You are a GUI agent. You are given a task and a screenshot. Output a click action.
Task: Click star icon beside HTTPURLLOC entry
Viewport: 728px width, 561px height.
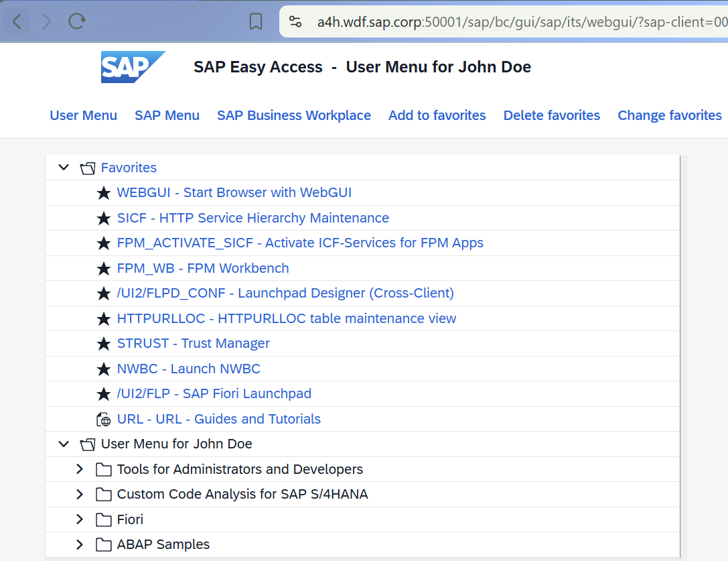(104, 318)
